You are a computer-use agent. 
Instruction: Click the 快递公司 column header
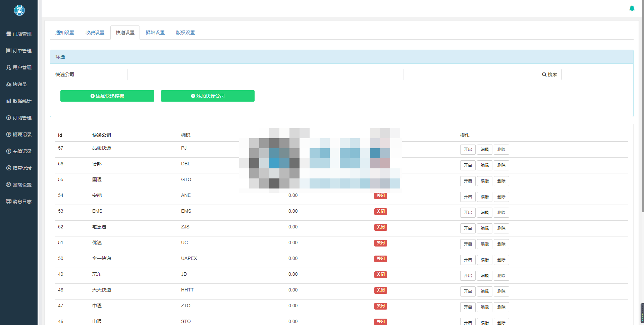click(102, 135)
